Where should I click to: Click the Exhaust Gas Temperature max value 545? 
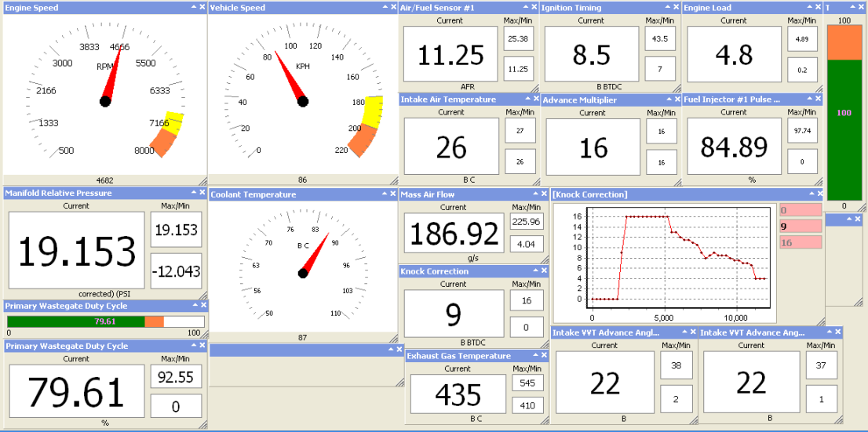click(526, 383)
